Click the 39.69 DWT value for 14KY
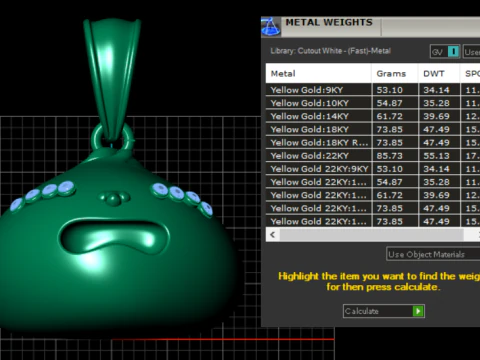 pos(436,116)
